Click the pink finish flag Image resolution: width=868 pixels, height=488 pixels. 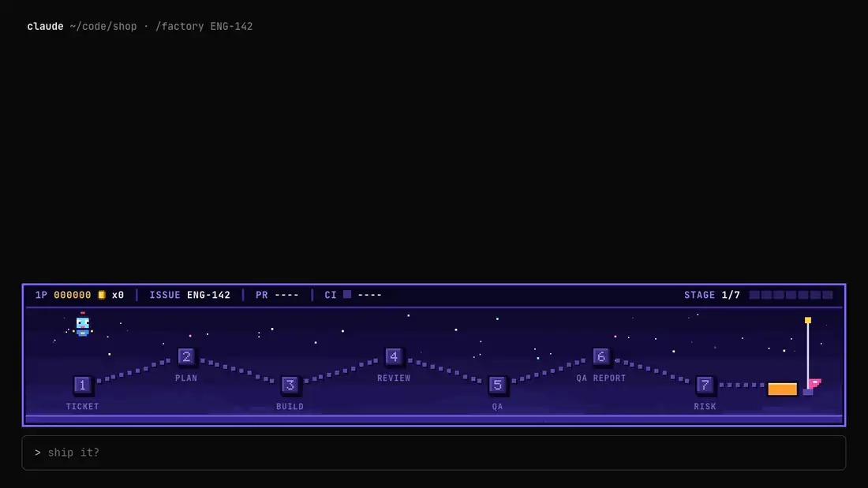[814, 383]
